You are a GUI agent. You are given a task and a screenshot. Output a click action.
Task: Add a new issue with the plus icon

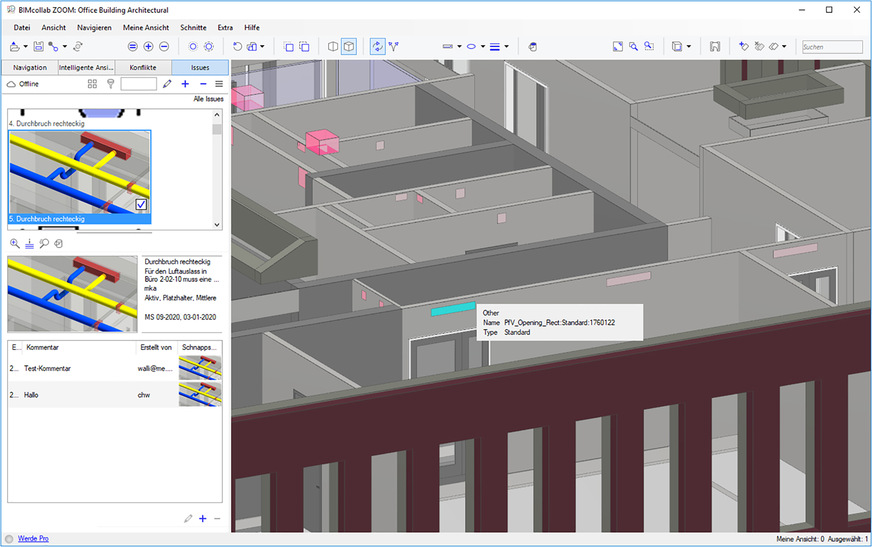pyautogui.click(x=186, y=84)
